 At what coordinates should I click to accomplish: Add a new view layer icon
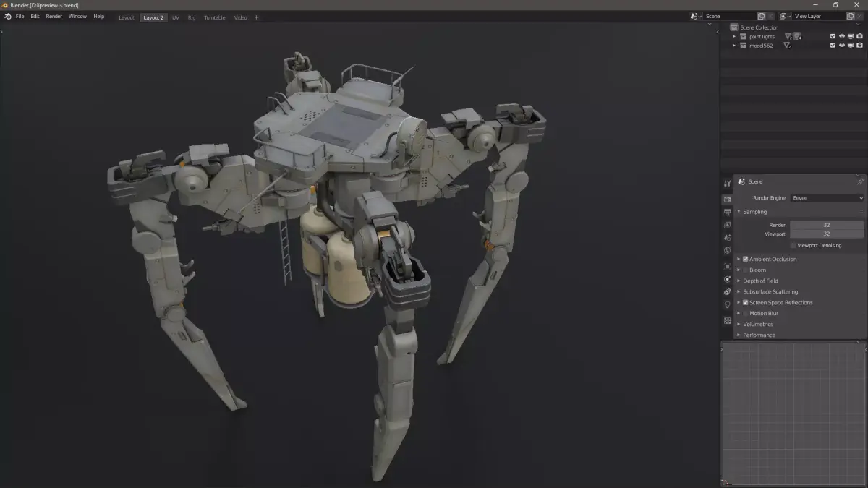click(x=851, y=16)
